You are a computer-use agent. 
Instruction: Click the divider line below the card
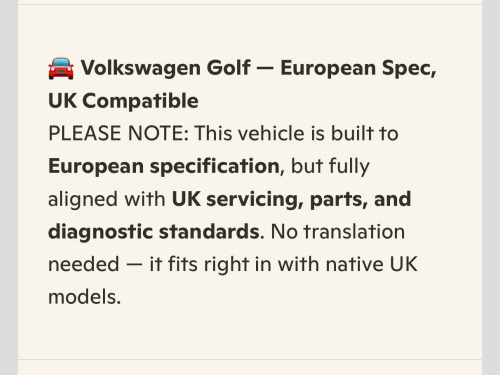pyautogui.click(x=250, y=359)
